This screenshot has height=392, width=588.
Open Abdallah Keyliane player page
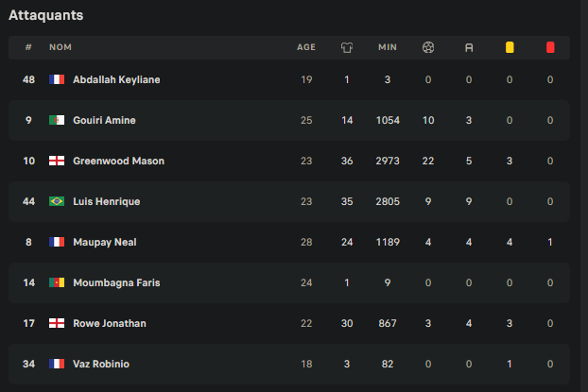[116, 80]
